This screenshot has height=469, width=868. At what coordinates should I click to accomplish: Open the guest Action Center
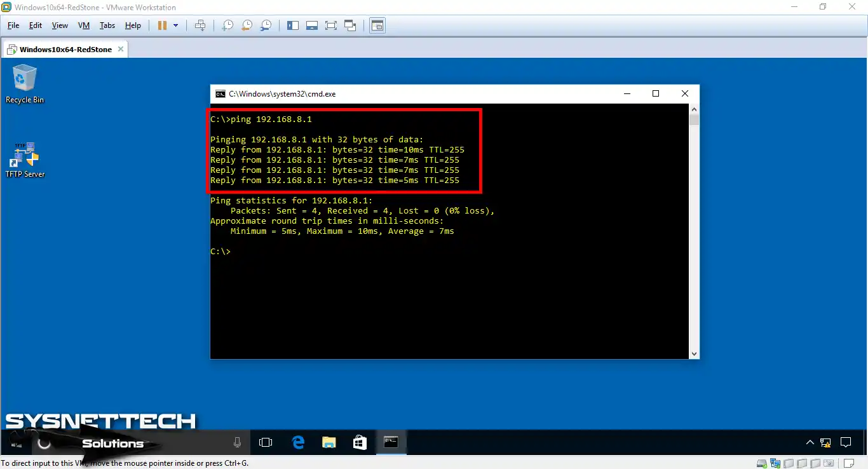click(846, 442)
